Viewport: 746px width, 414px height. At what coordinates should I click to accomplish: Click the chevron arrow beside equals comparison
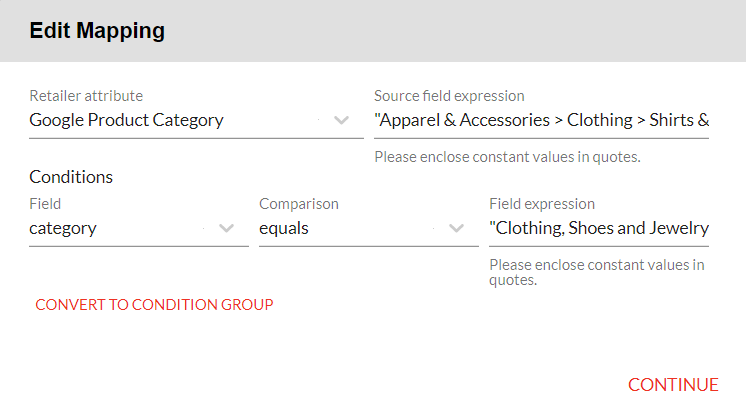(x=456, y=228)
